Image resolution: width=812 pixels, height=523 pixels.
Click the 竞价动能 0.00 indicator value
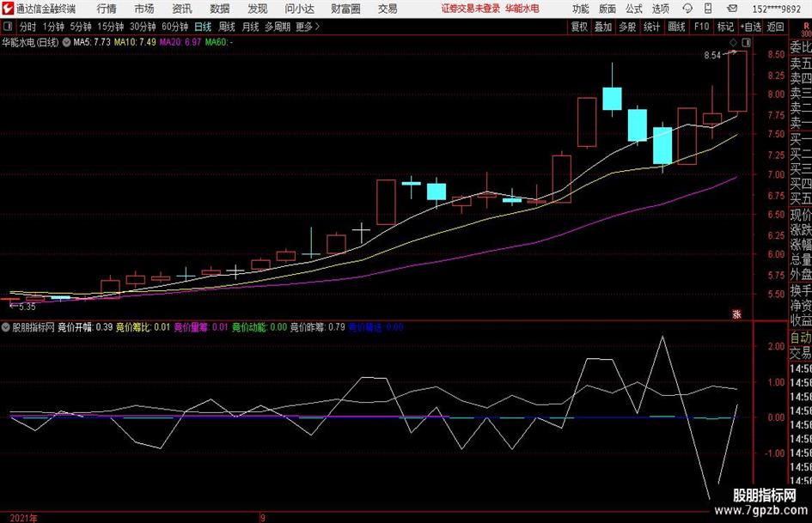click(259, 327)
